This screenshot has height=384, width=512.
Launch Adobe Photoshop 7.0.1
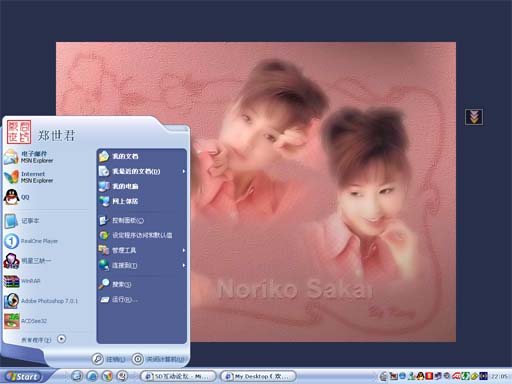pyautogui.click(x=41, y=301)
